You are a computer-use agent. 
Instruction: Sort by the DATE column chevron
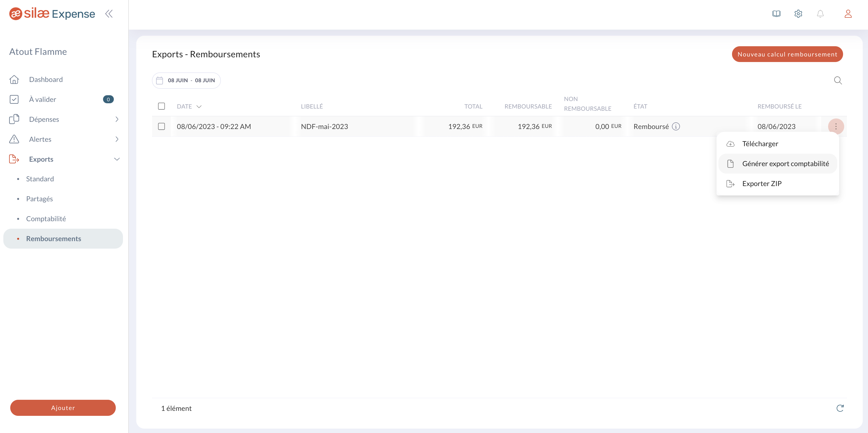click(199, 107)
